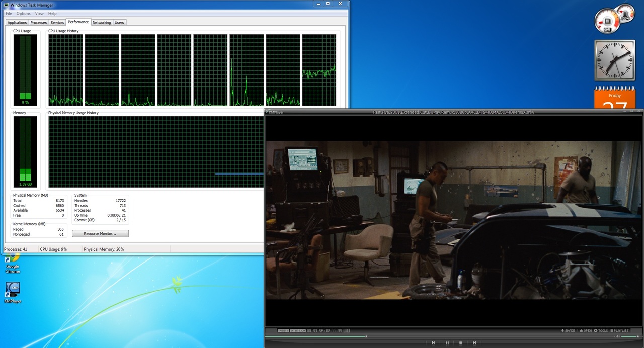Open the Options menu in Task Manager
644x348 pixels.
(24, 14)
